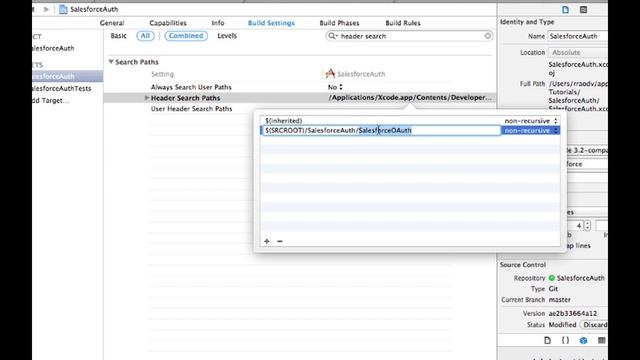Screen dimensions: 640x360
Task: Open the Location Absolute dropdown
Action: click(x=577, y=53)
